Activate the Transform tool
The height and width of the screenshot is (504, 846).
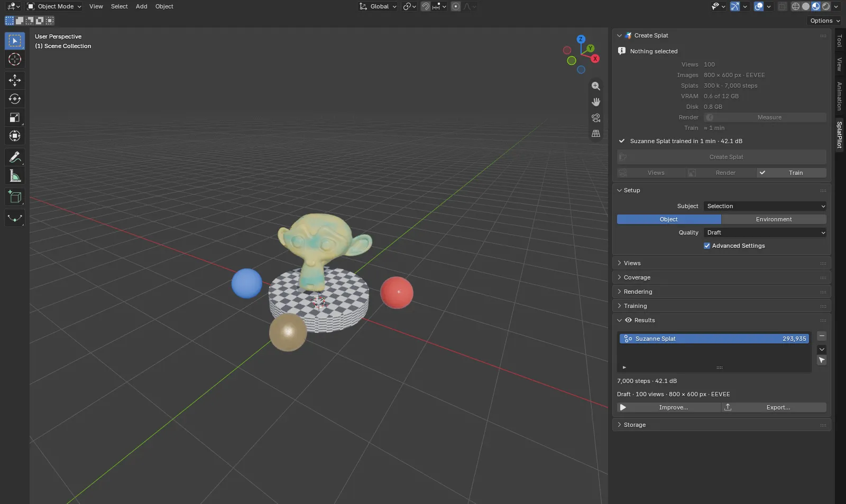15,136
